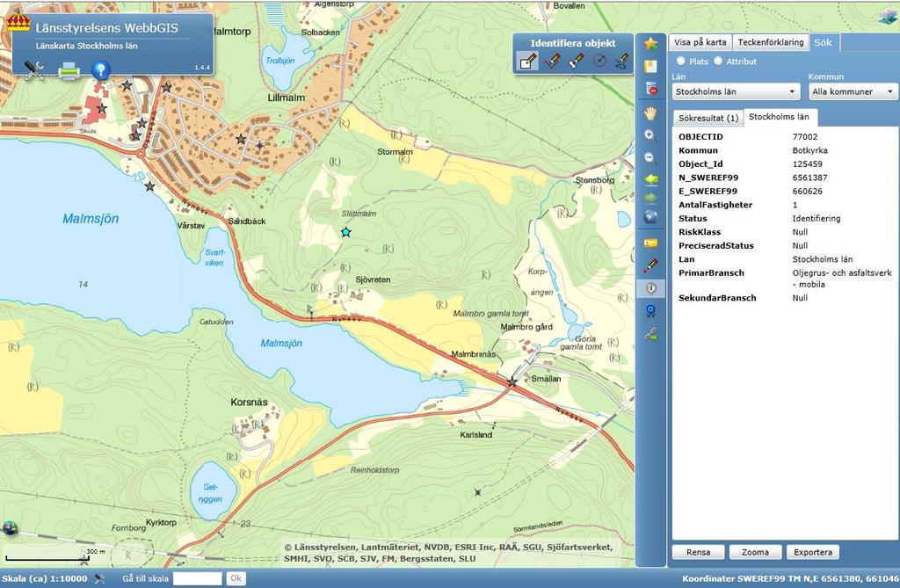Click the clear selection trash icon
The image size is (900, 588).
650,89
